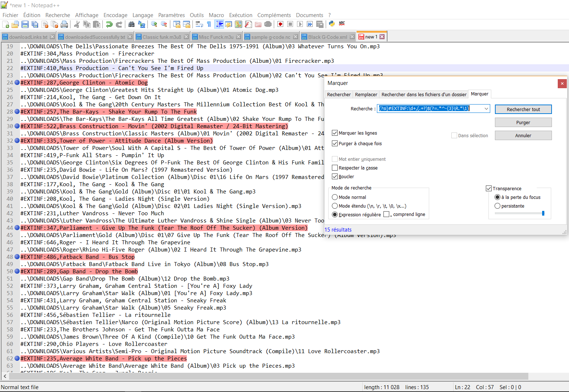
Task: Expand the Recherche history dropdown arrow
Action: click(x=486, y=109)
